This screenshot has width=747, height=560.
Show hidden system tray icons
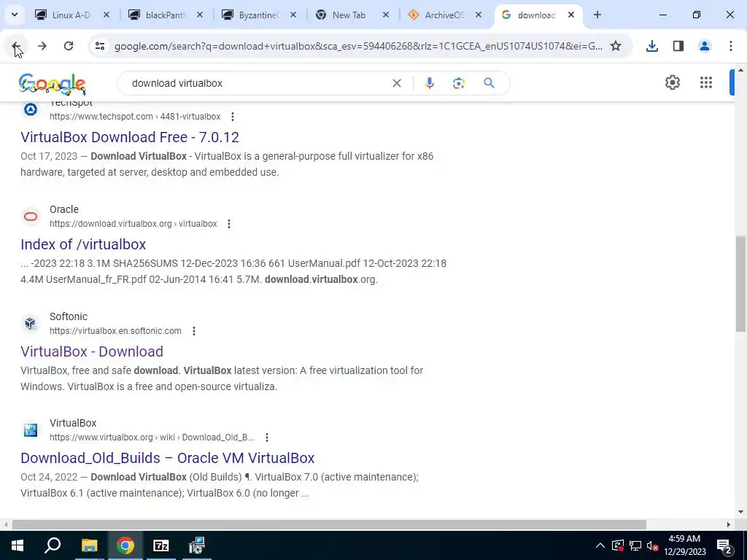pyautogui.click(x=600, y=545)
